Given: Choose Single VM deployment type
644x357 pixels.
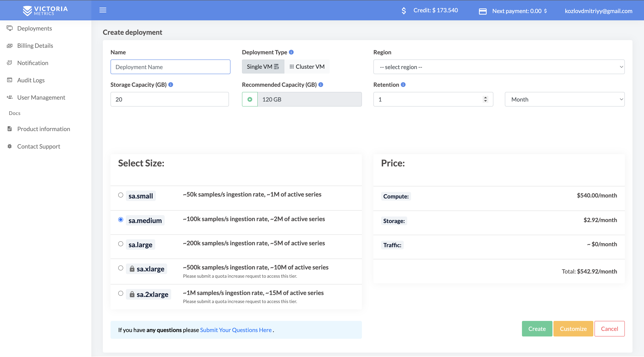Looking at the screenshot, I should point(263,66).
